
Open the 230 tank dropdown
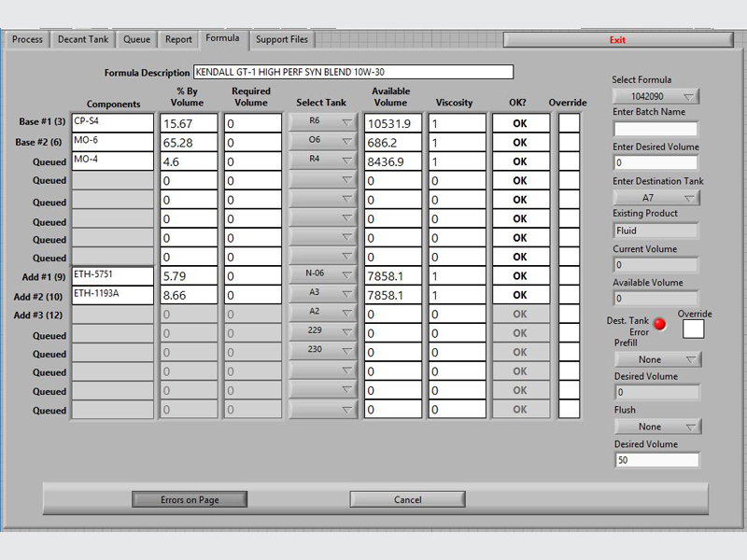(x=323, y=351)
